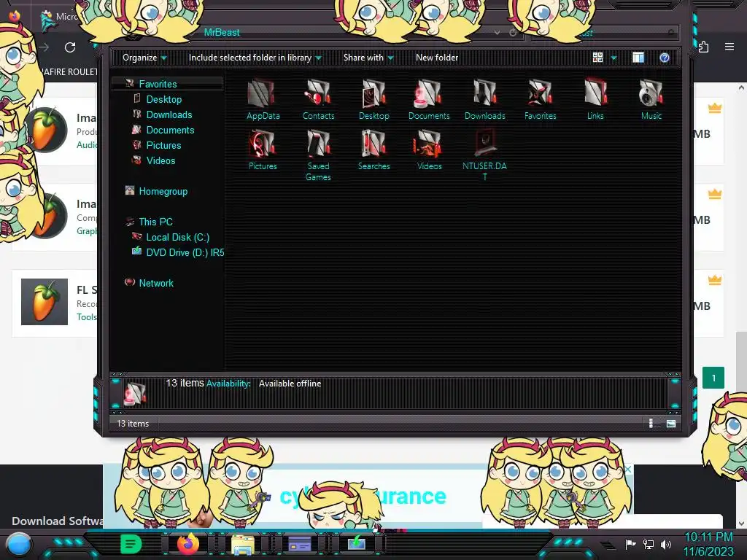Screen dimensions: 747x560
Task: Open Local Disk (C:) in navigation pane
Action: (178, 237)
